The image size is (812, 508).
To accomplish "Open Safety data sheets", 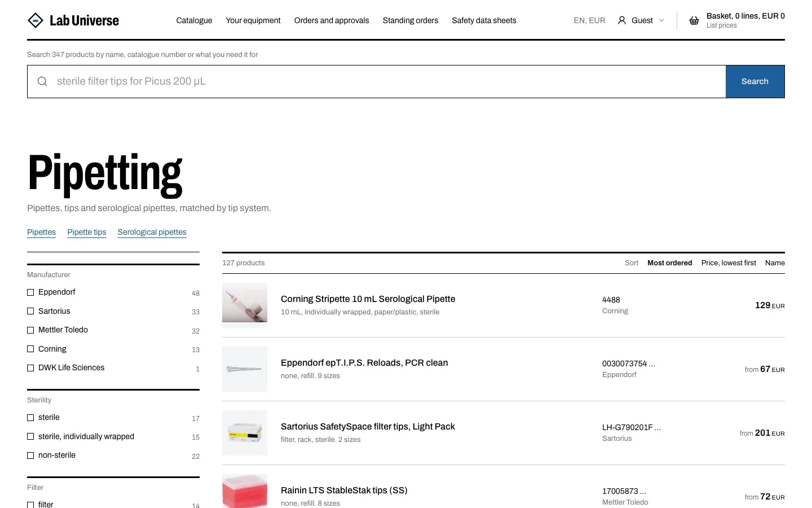I will pos(484,20).
